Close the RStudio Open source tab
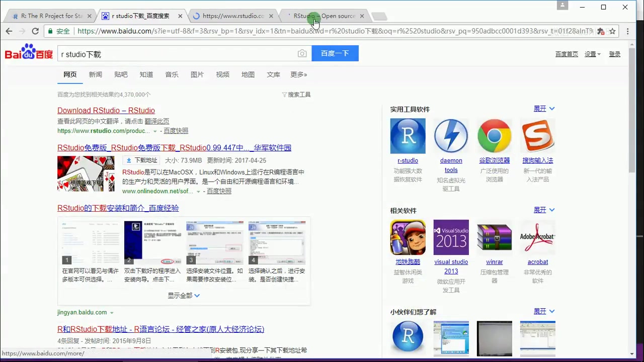 (362, 16)
